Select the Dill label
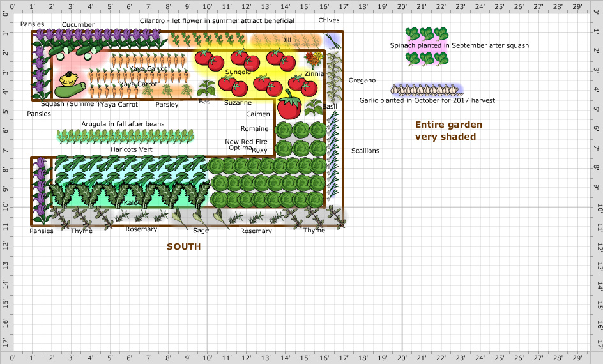This screenshot has width=603, height=364. [x=286, y=40]
